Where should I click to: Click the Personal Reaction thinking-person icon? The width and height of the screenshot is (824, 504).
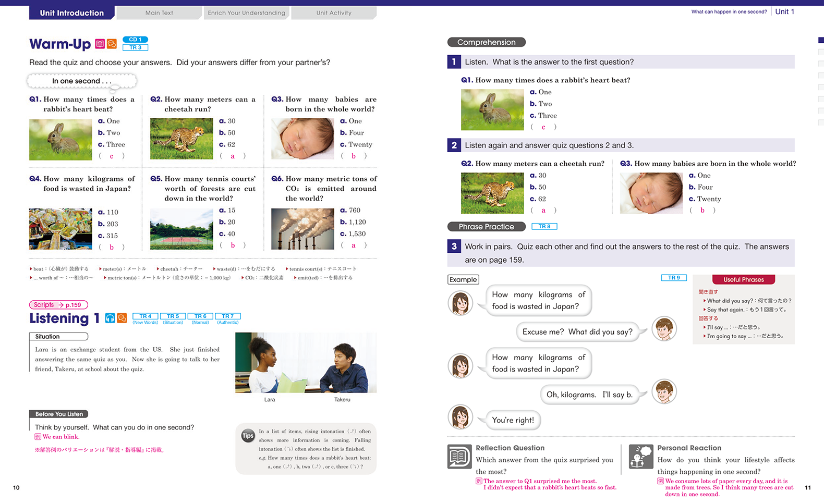[x=641, y=457]
